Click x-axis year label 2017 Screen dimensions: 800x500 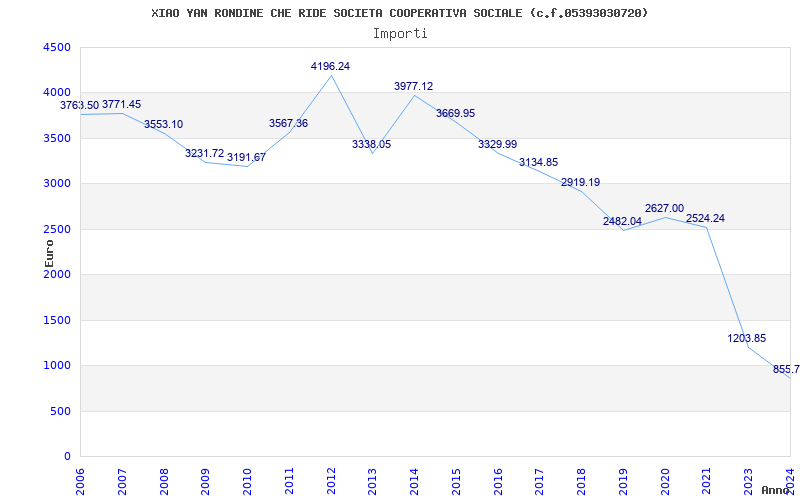coord(540,481)
